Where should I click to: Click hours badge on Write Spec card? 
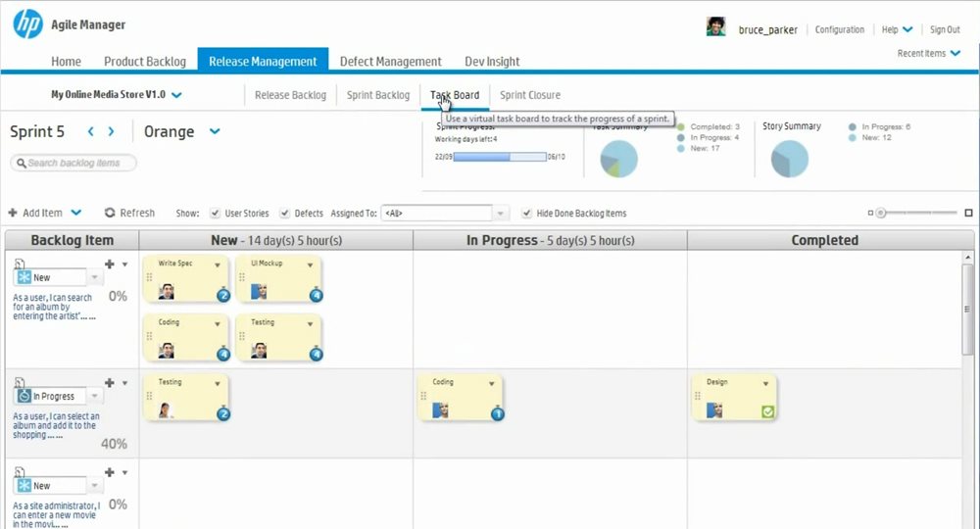point(222,295)
